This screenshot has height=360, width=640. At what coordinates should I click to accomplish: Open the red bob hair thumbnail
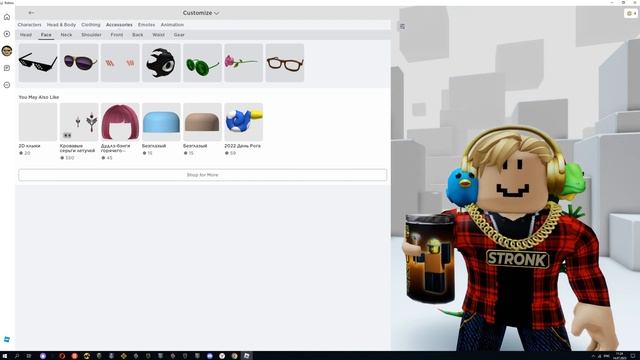[x=120, y=122]
